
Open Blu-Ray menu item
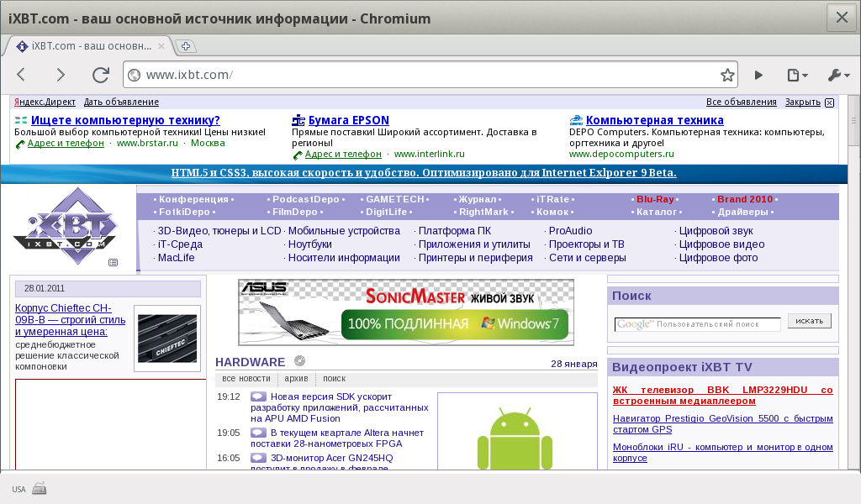point(655,199)
